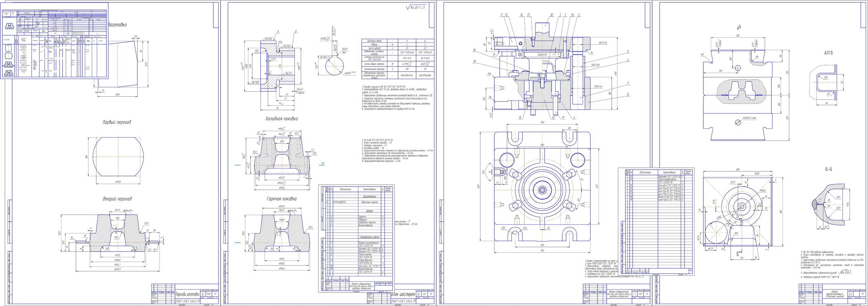
Task: Click the ø230.7 dimension under second transition
Action: click(117, 269)
